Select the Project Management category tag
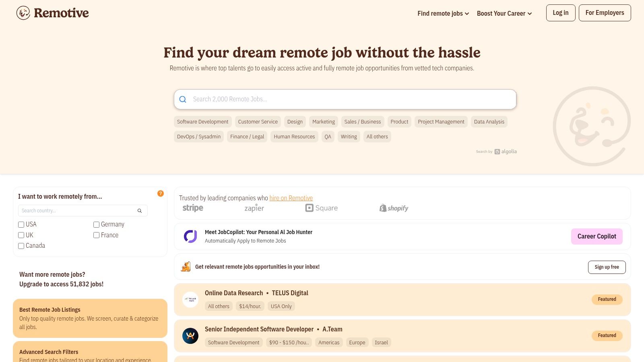Screen dimensions: 644x362 441,122
